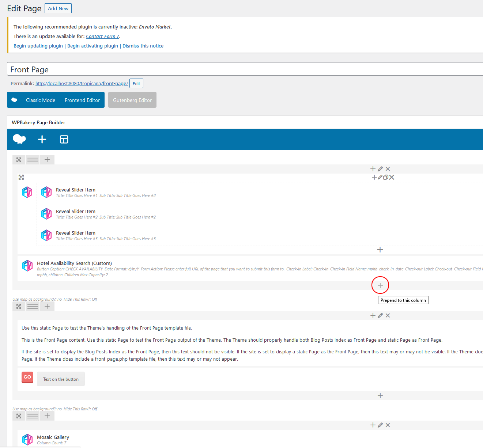This screenshot has width=483, height=448.
Task: Open row layout options for the topmost row
Action: tap(33, 160)
